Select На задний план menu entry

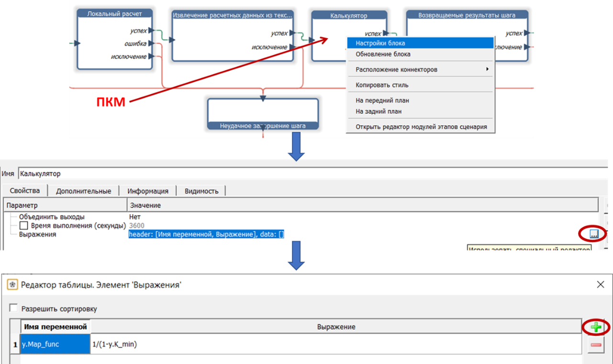(420, 111)
